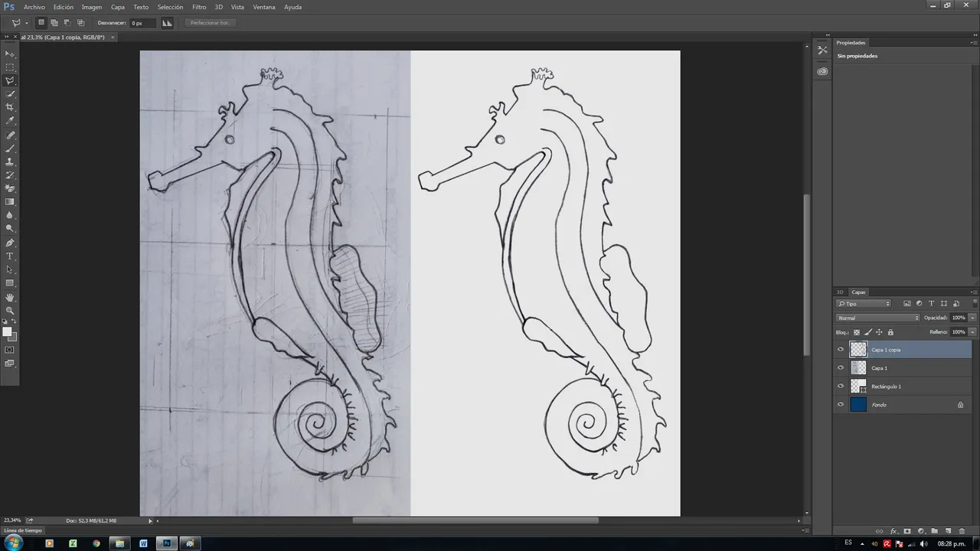The height and width of the screenshot is (551, 980).
Task: Hide the Capa 1 copia layer
Action: [841, 350]
